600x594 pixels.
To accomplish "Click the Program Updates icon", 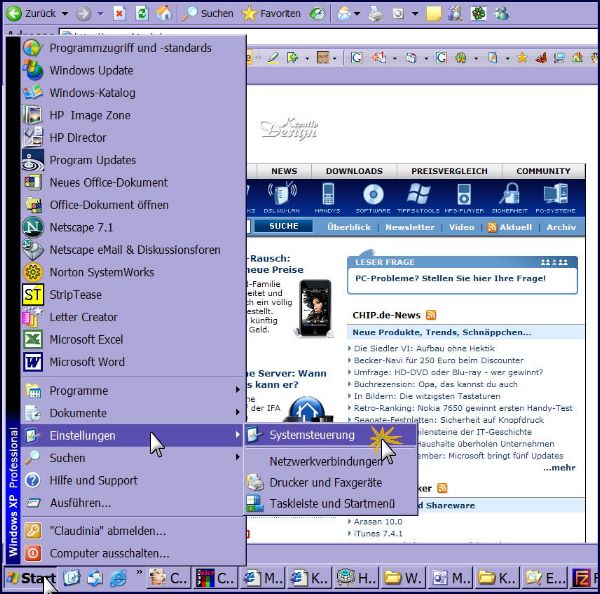I will pos(33,160).
